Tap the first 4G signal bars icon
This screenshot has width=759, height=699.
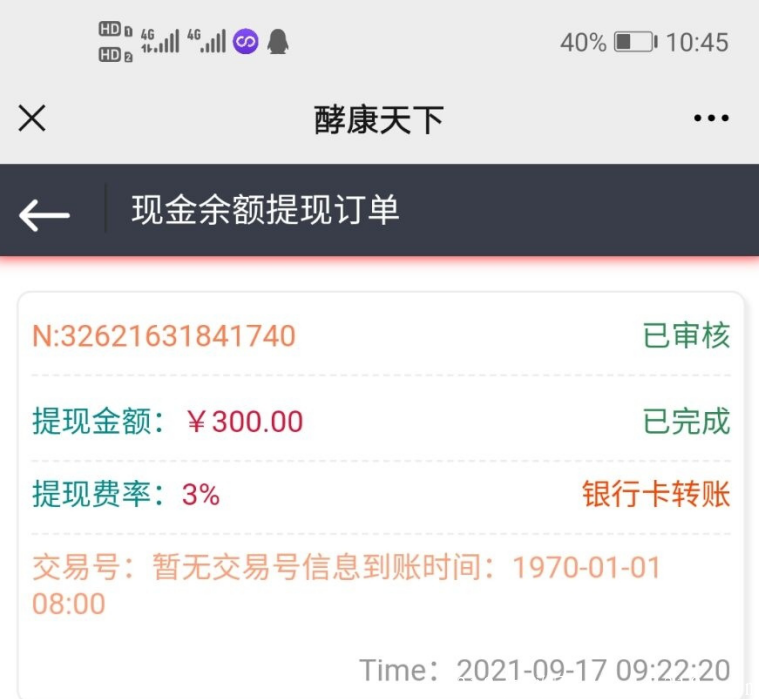point(160,41)
